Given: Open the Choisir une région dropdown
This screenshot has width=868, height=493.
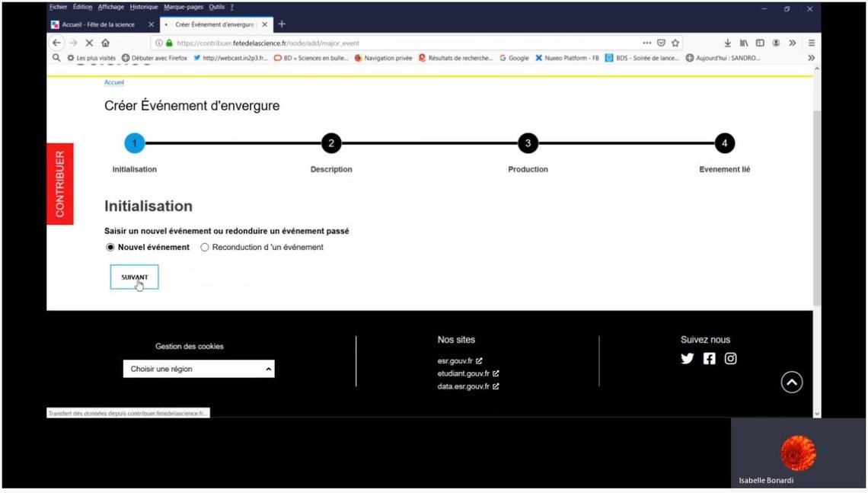Looking at the screenshot, I should point(199,369).
